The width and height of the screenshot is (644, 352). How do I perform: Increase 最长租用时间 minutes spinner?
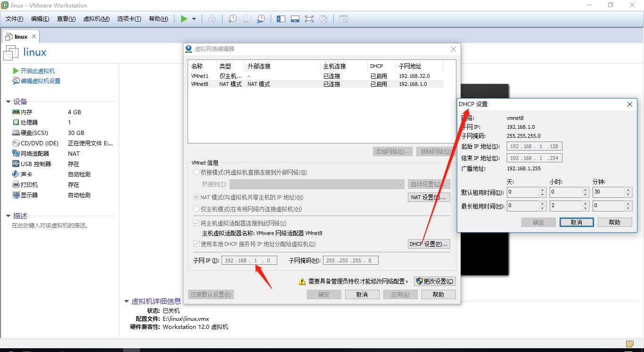pyautogui.click(x=628, y=204)
